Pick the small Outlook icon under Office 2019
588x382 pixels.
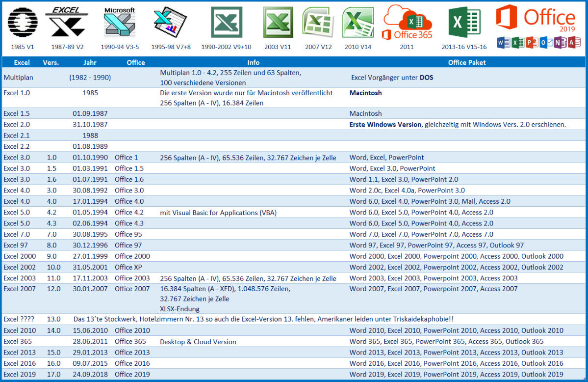[x=546, y=42]
